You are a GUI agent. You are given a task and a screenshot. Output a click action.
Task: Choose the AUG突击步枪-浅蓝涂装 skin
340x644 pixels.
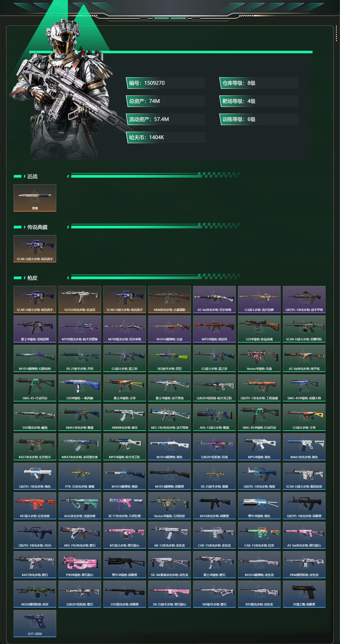click(80, 506)
